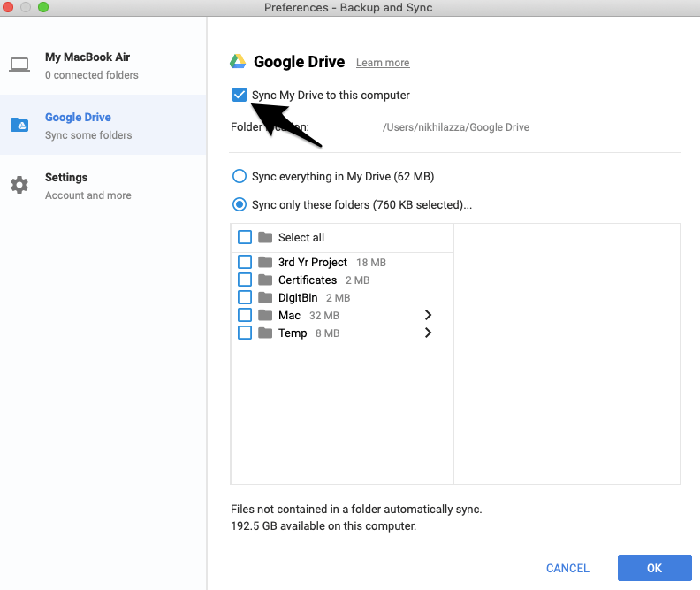The height and width of the screenshot is (590, 700).
Task: Click the 18 MB size label
Action: point(371,263)
